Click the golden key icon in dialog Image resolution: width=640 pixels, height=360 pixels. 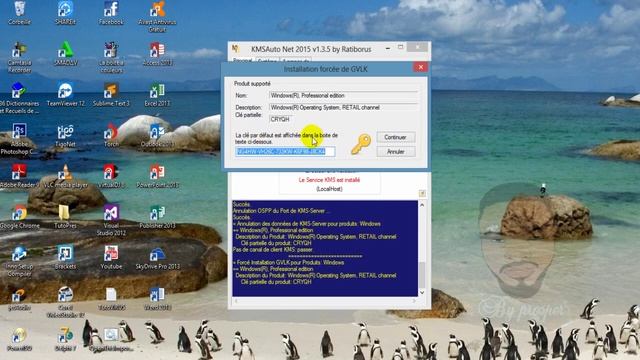(x=361, y=144)
